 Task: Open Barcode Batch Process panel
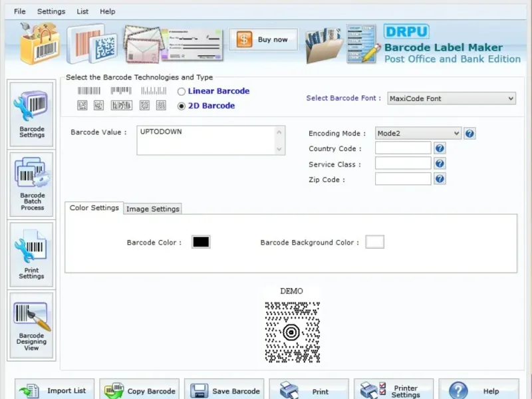click(x=31, y=184)
